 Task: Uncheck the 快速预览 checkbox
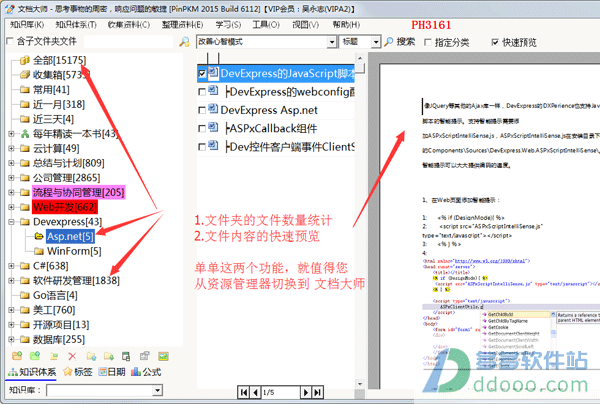click(x=495, y=42)
